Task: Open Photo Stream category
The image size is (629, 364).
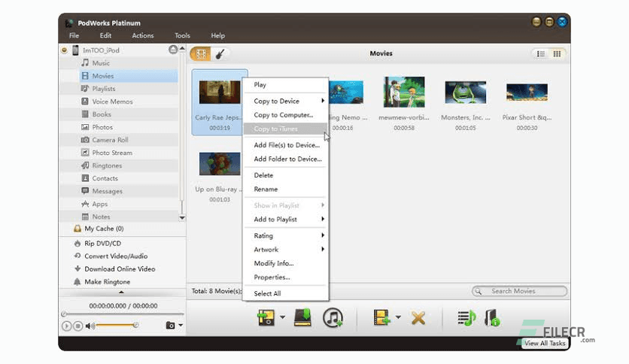Action: click(x=112, y=153)
